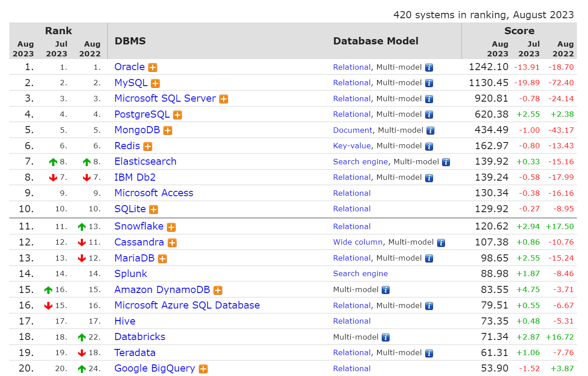Viewport: 588px width, 376px height.
Task: Click the plus icon next to Cassandra
Action: tap(172, 243)
